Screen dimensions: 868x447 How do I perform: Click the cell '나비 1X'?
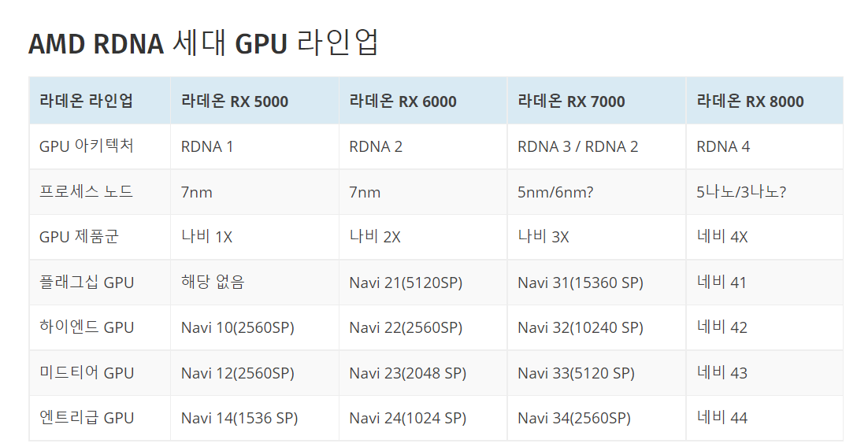254,238
